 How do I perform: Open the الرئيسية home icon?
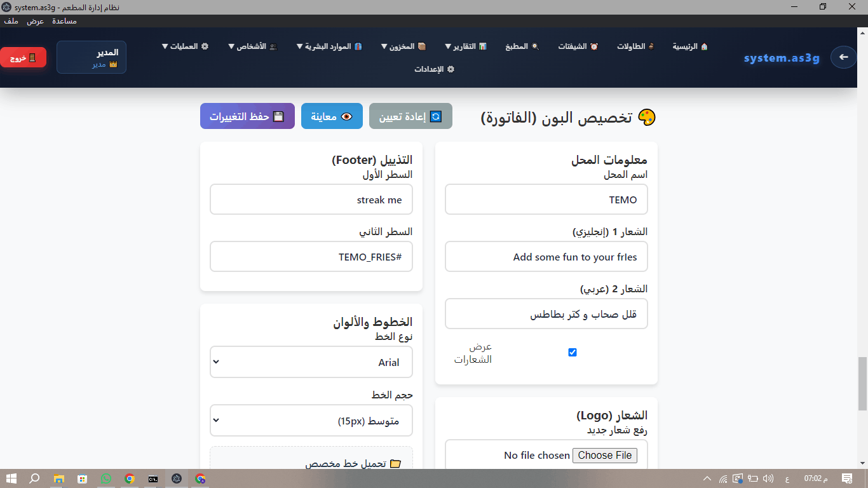[x=706, y=46]
